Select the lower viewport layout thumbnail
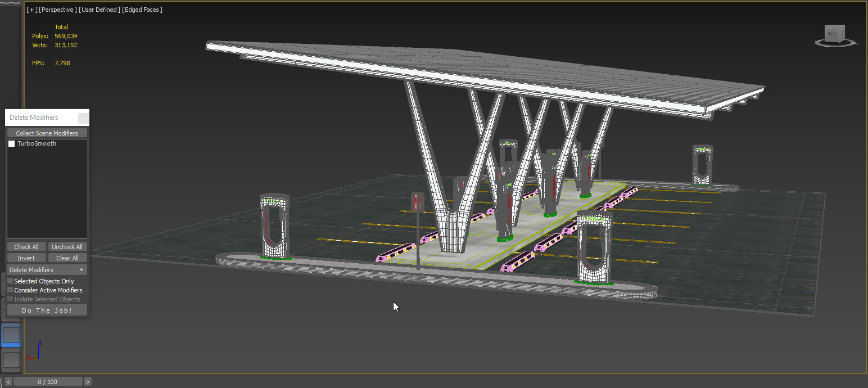868x388 pixels. click(x=11, y=360)
